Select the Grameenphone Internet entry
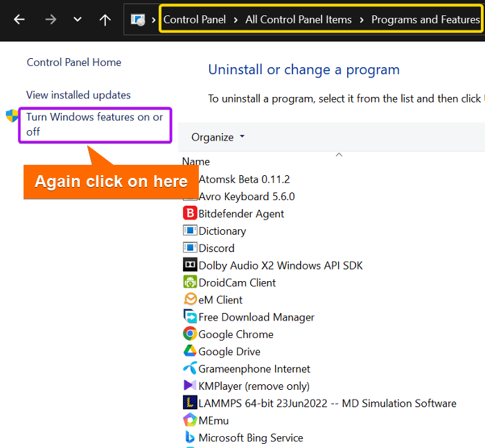This screenshot has height=448, width=485. [x=254, y=369]
